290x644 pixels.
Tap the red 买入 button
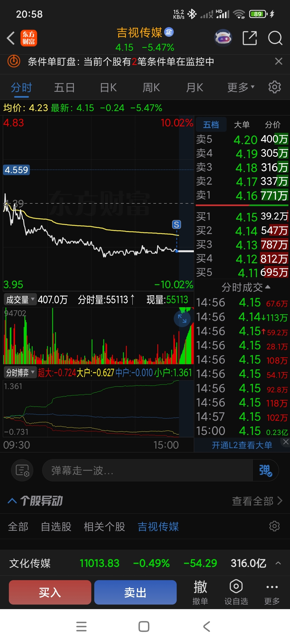(50, 592)
